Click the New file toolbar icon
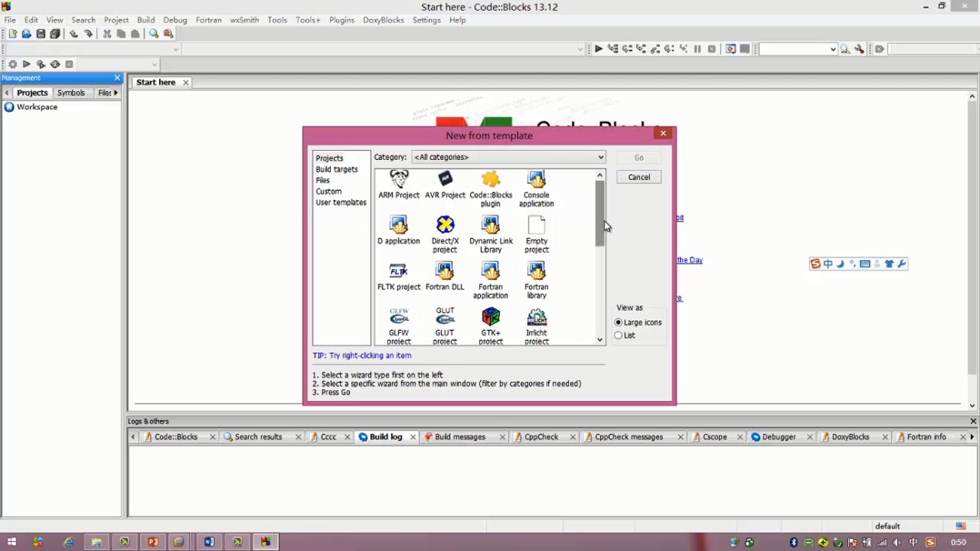 [12, 34]
